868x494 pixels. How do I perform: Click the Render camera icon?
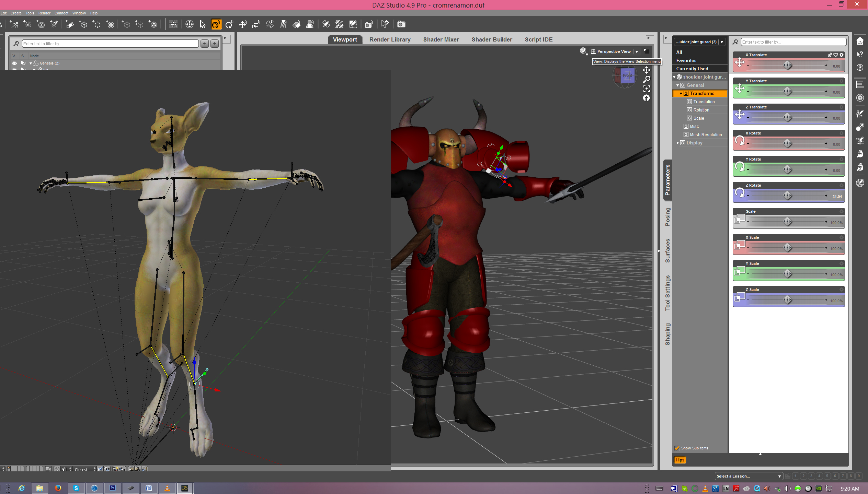tap(401, 24)
